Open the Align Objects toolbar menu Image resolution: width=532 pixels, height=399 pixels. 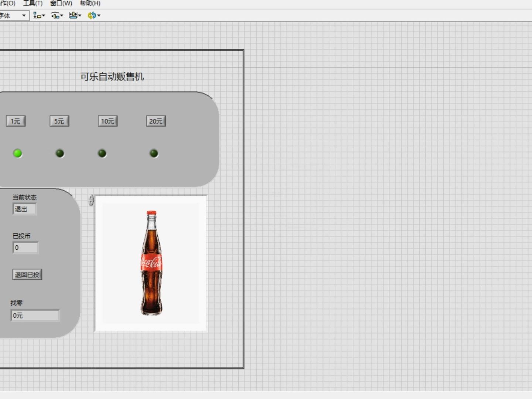click(x=39, y=16)
